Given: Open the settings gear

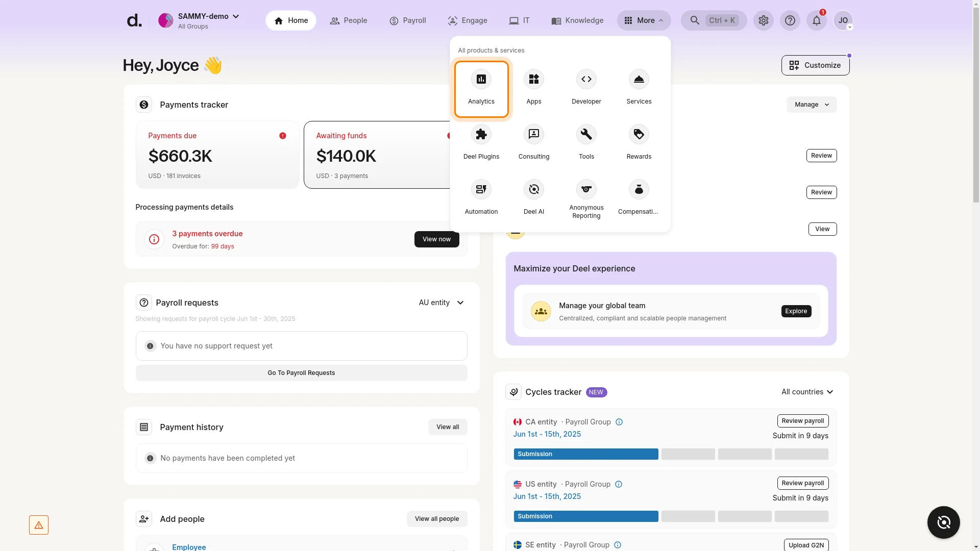Looking at the screenshot, I should click(764, 20).
